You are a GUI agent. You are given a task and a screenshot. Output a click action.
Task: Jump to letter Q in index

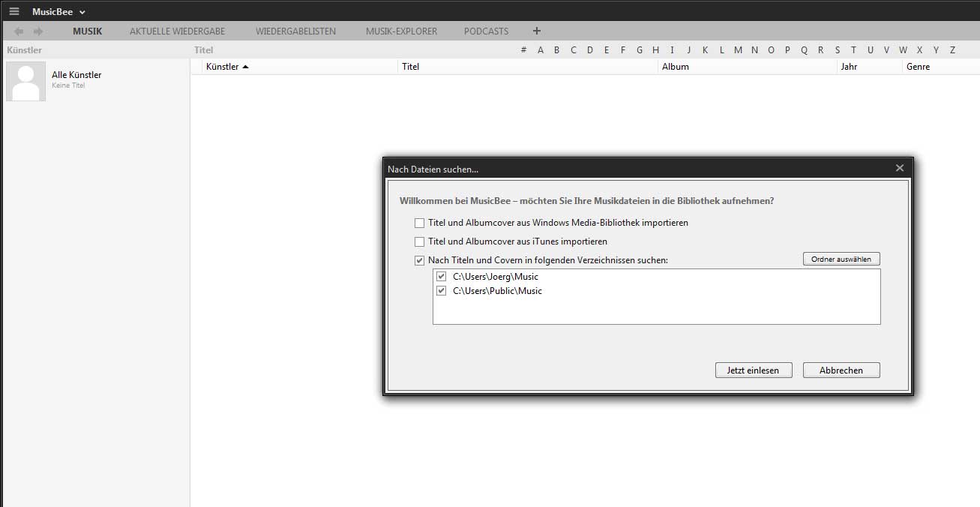pyautogui.click(x=805, y=50)
